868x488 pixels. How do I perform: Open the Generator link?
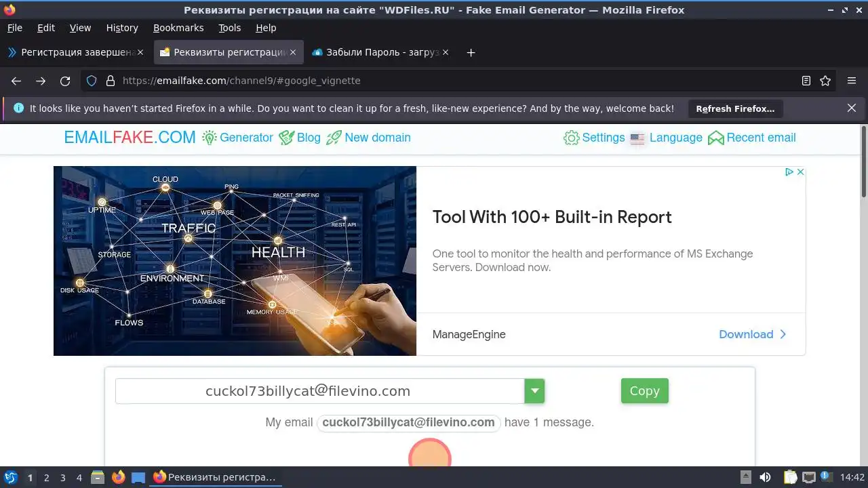pyautogui.click(x=246, y=138)
